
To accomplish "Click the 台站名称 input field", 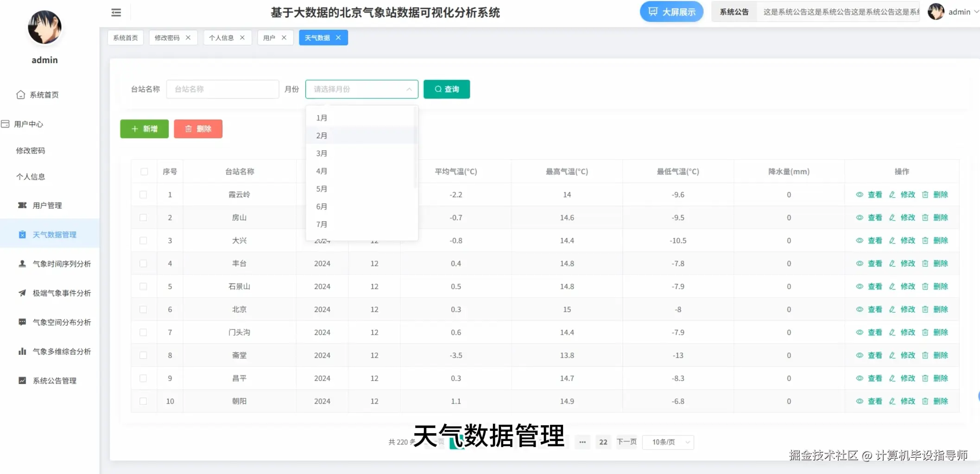I will [x=222, y=89].
